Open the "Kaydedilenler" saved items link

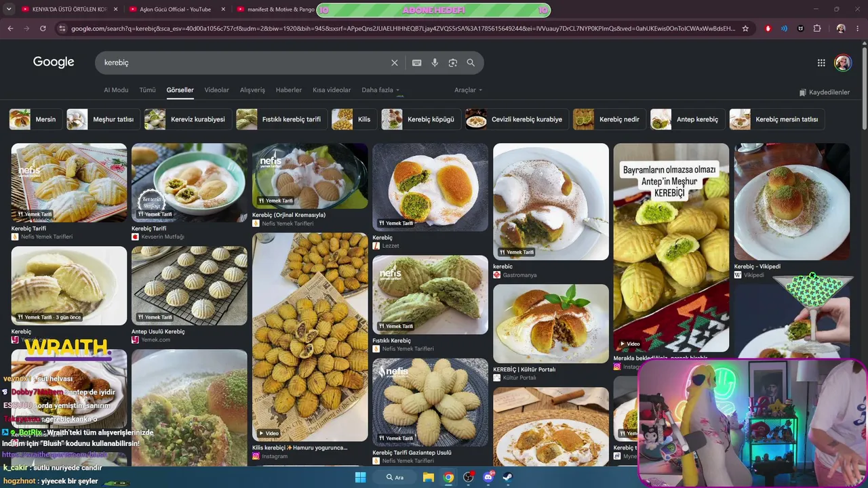coord(825,92)
